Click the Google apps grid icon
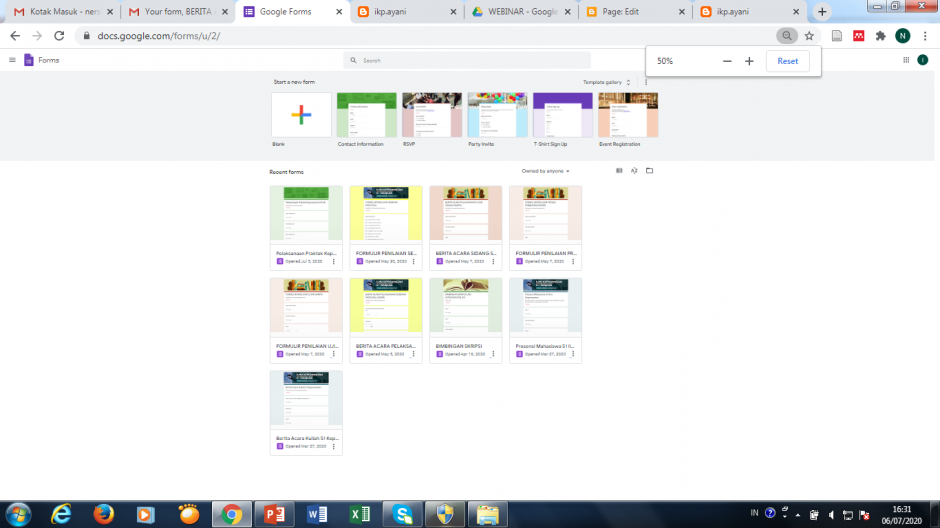The width and height of the screenshot is (940, 528). [x=906, y=60]
